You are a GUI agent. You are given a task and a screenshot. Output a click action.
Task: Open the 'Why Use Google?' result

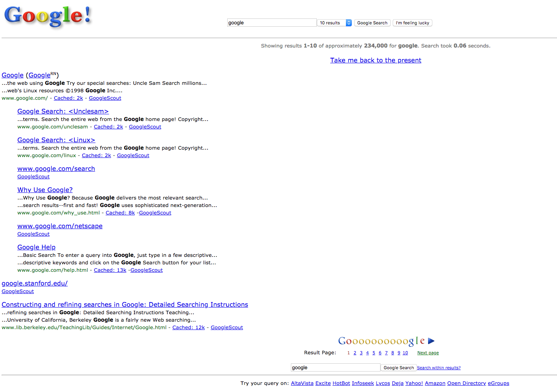(x=45, y=190)
